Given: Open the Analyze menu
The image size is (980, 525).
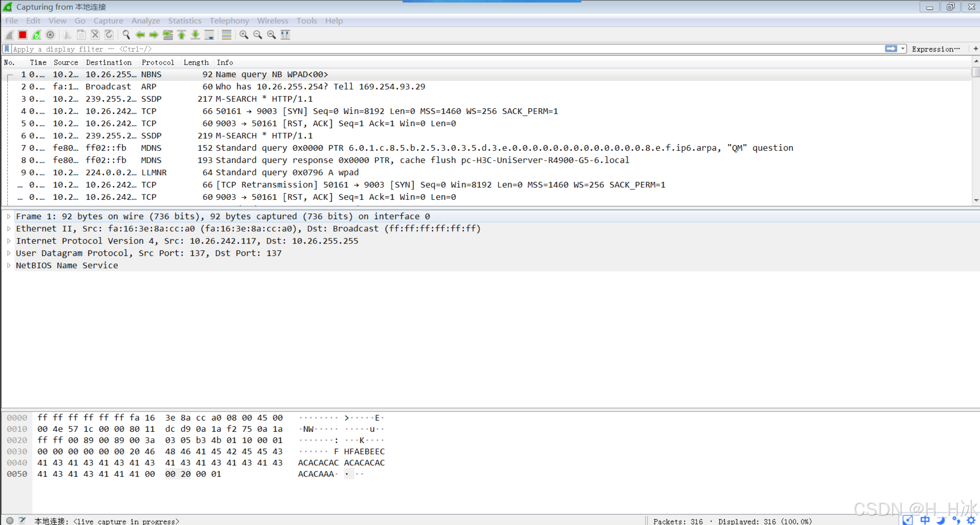Looking at the screenshot, I should click(x=145, y=21).
